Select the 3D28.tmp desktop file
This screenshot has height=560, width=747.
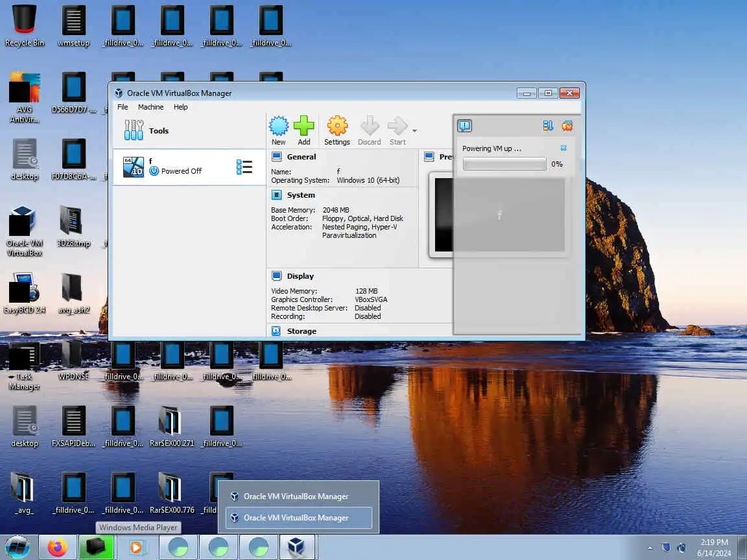[x=73, y=226]
